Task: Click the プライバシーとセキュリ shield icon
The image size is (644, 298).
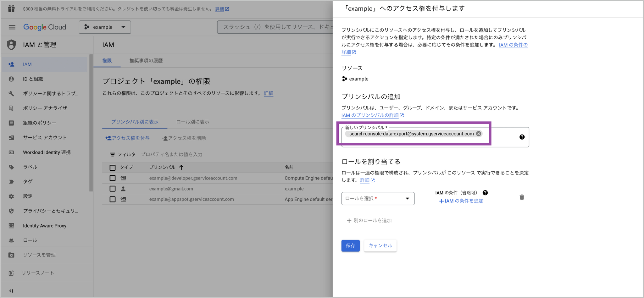Action: [x=11, y=211]
